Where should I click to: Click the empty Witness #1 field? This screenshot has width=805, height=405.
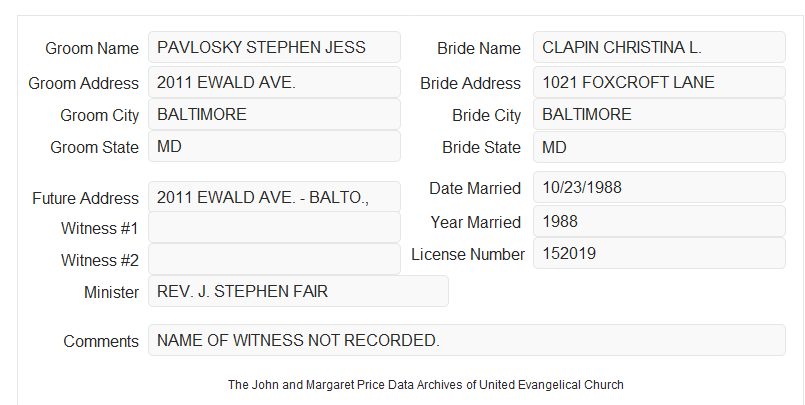point(274,227)
